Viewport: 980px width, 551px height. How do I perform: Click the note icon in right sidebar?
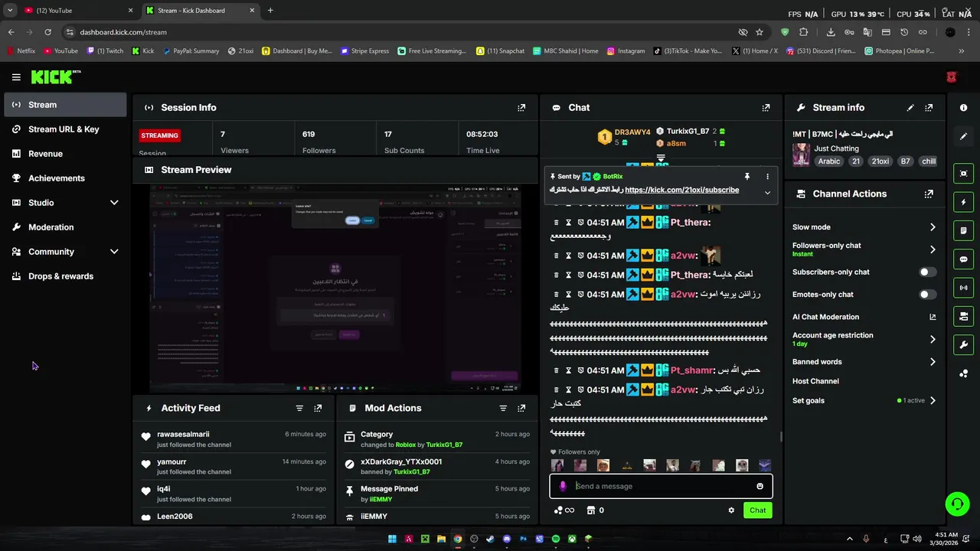[963, 230]
